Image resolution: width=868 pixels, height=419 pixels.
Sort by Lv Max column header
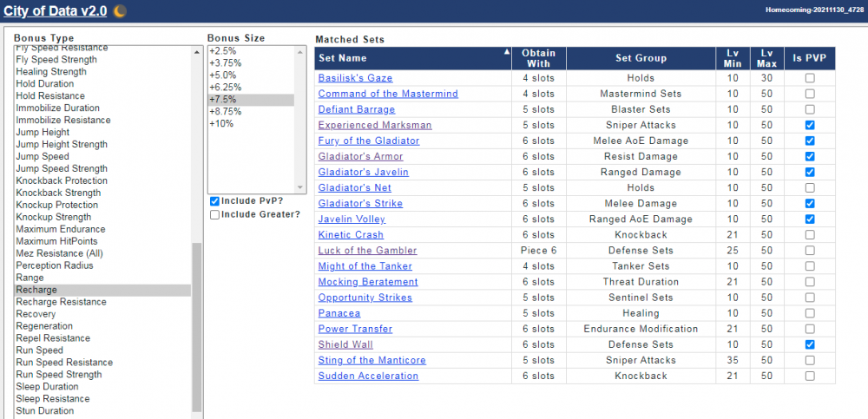pyautogui.click(x=766, y=57)
